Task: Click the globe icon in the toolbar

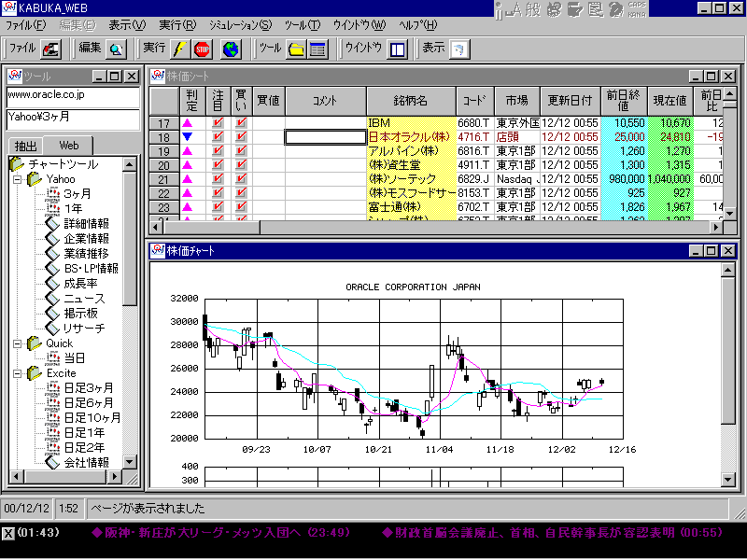Action: tap(231, 49)
